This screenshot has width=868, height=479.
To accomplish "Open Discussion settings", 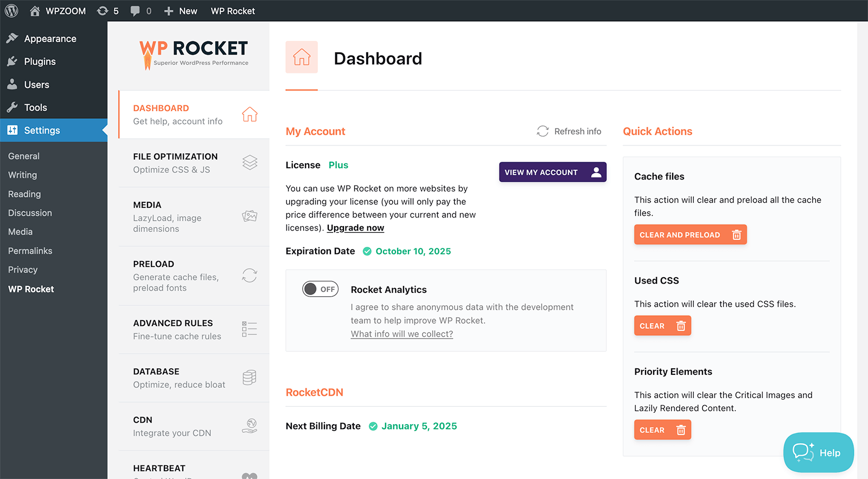I will click(30, 213).
